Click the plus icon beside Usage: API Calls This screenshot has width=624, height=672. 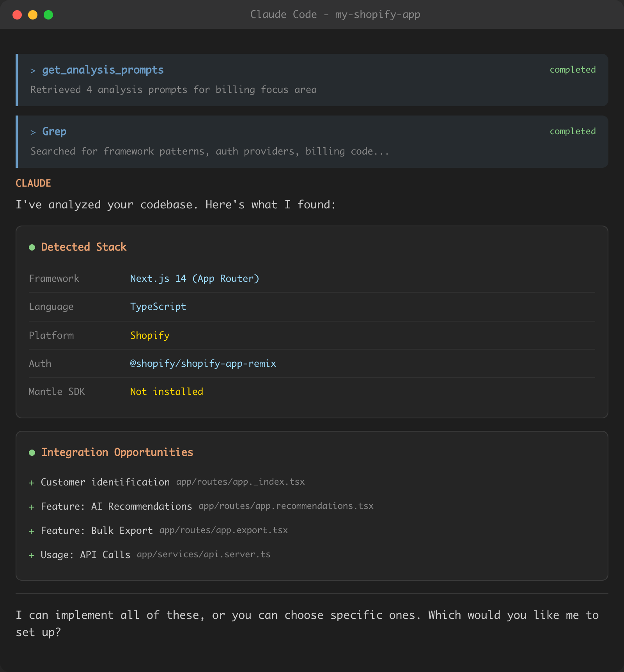(32, 555)
